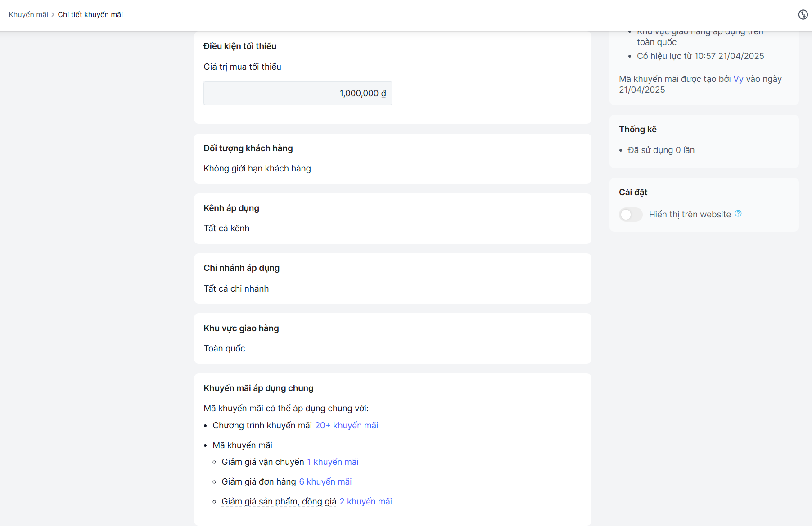812x526 pixels.
Task: Enable the Hiển thị trên website toggle
Action: tap(631, 215)
